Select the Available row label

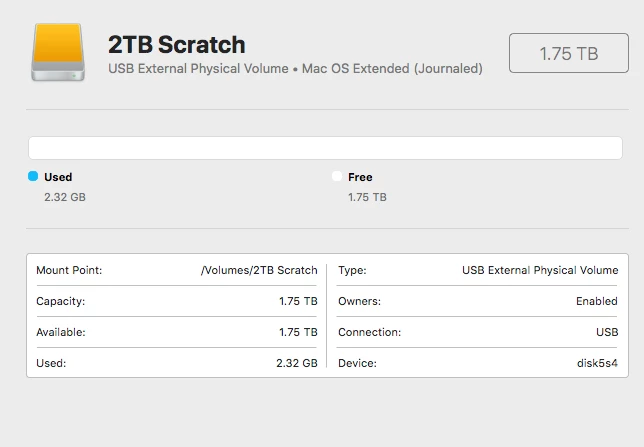click(x=60, y=332)
